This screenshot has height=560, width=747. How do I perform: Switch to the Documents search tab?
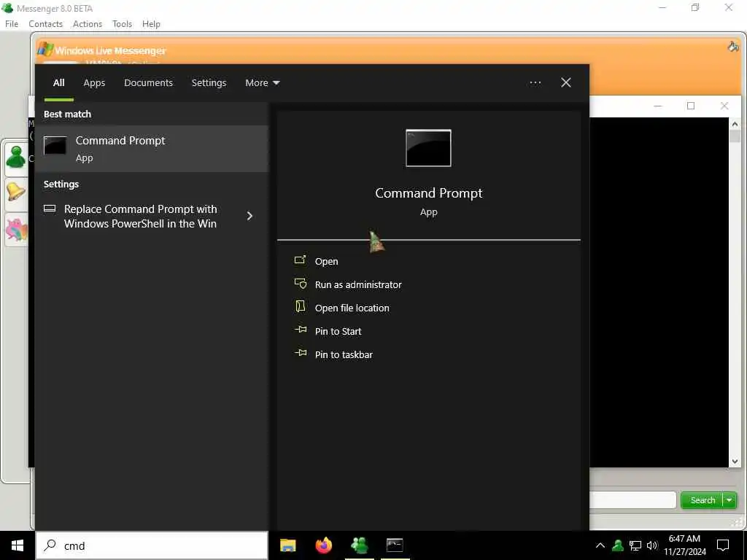tap(148, 83)
